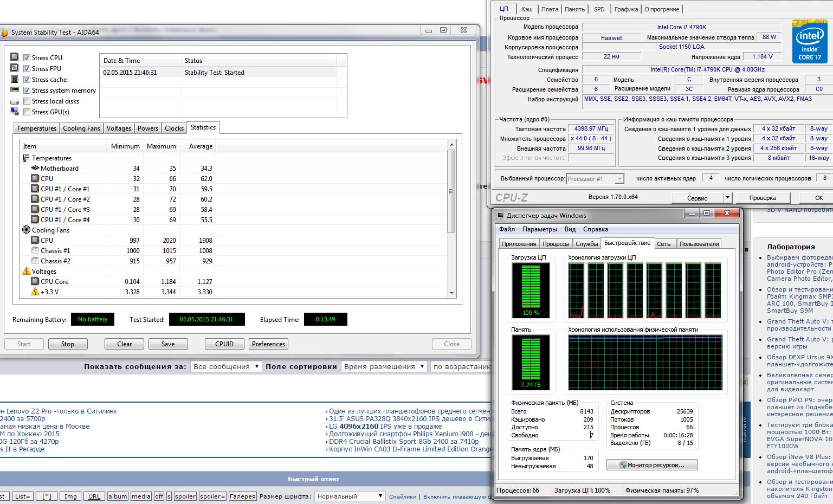
Task: Click the Проверка button in CPU-Z
Action: (x=763, y=198)
